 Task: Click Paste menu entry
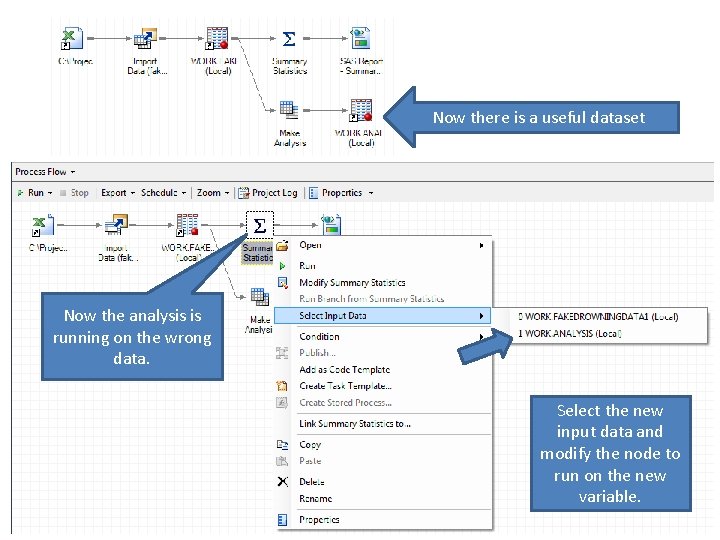pyautogui.click(x=310, y=461)
